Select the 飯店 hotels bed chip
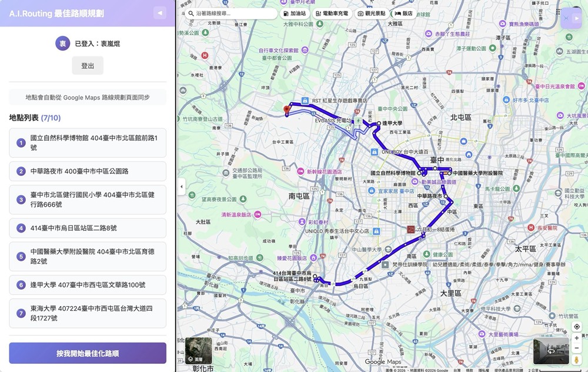The image size is (588, 372). 403,13
